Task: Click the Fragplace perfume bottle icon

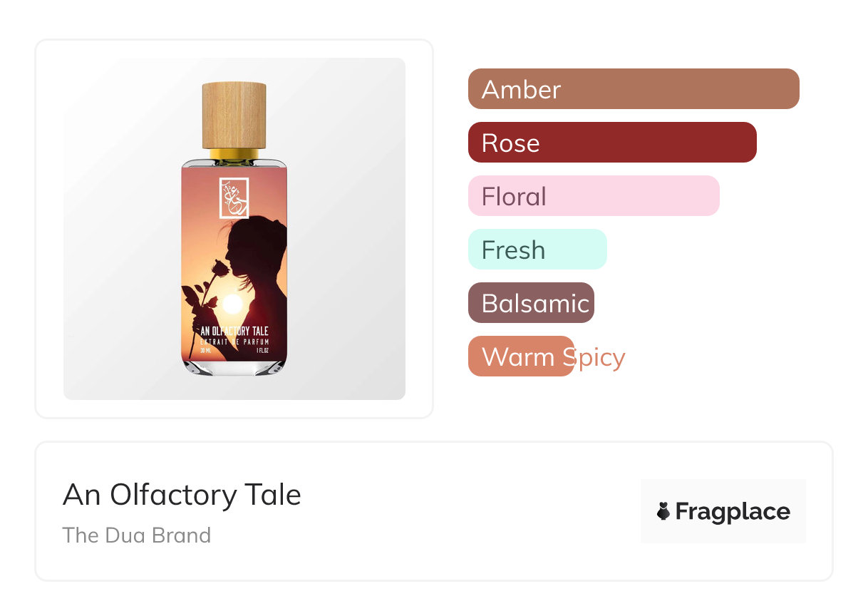Action: tap(663, 511)
